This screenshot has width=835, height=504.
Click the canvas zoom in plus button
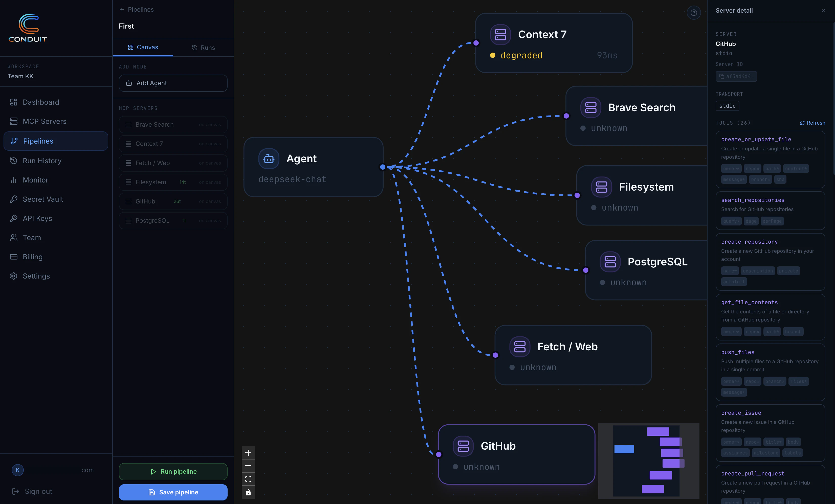[x=248, y=452]
